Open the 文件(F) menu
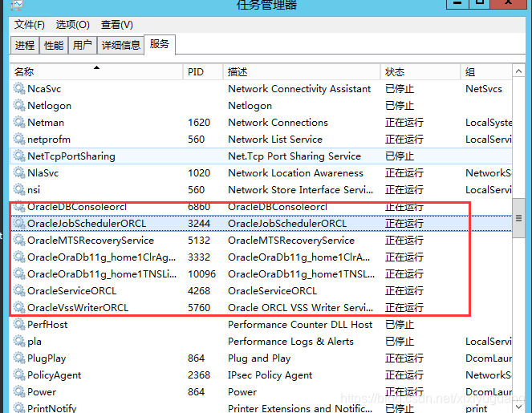 (30, 25)
